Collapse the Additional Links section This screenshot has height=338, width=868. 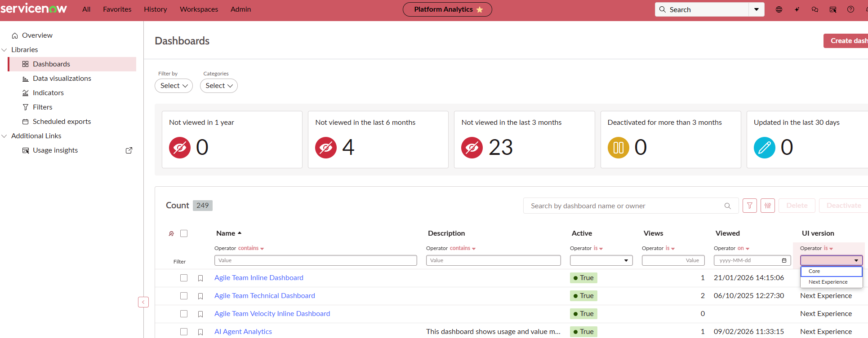click(4, 136)
